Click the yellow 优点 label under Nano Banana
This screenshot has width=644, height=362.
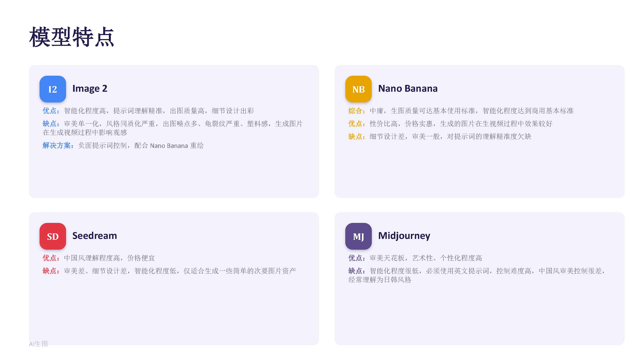[357, 124]
